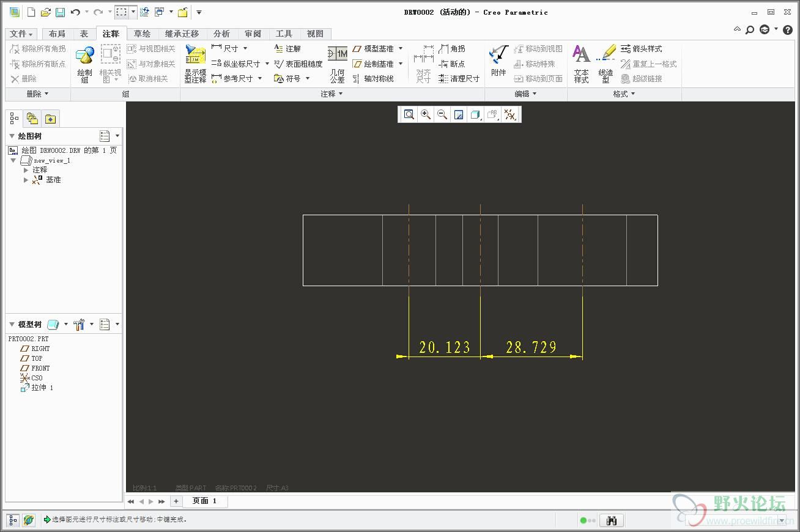The height and width of the screenshot is (532, 800).
Task: Click the Open folder icon in quick access toolbar
Action: pyautogui.click(x=46, y=12)
